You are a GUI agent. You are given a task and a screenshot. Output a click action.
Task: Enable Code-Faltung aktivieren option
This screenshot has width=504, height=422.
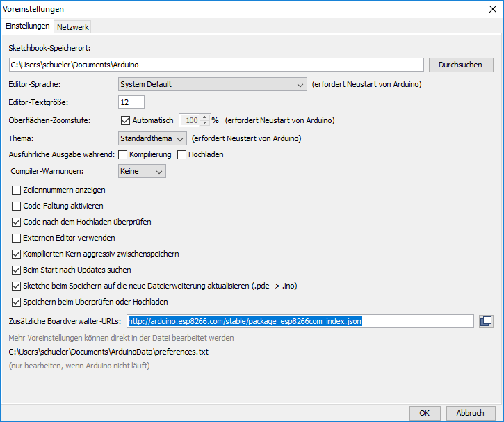point(17,206)
